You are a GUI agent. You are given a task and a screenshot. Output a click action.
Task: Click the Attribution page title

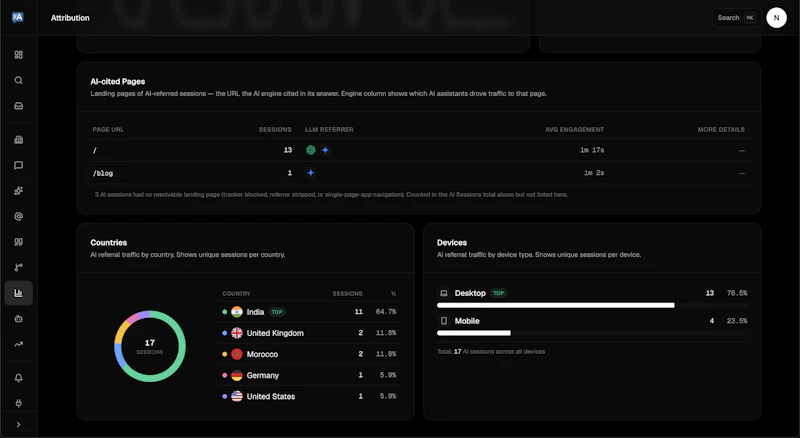point(70,18)
